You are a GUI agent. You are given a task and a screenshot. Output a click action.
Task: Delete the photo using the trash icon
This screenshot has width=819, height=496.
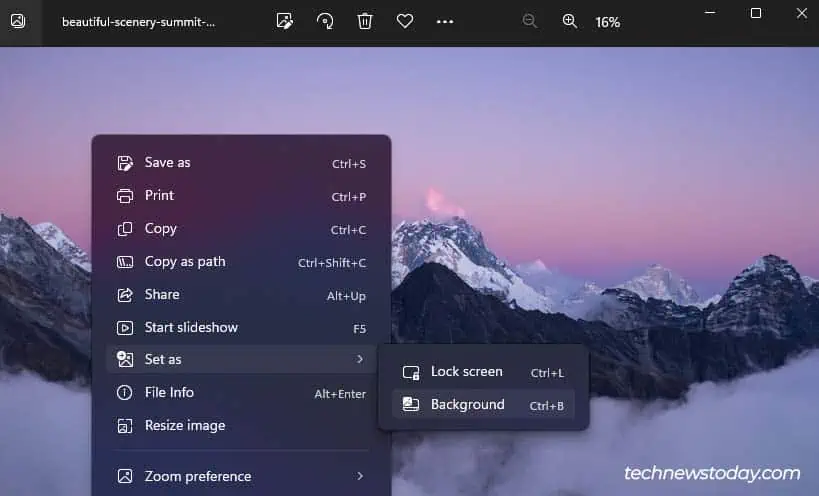pos(365,21)
